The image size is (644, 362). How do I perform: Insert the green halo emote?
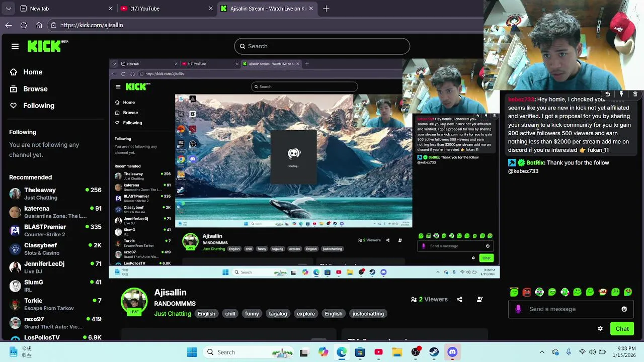pyautogui.click(x=514, y=292)
